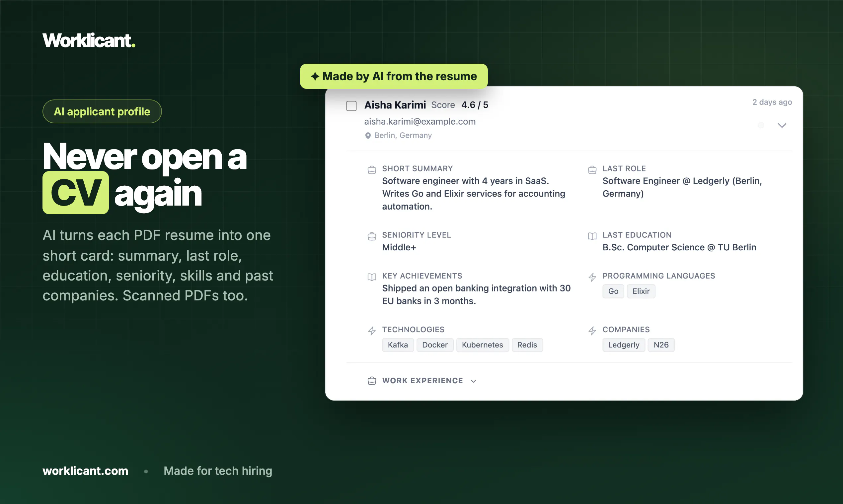843x504 pixels.
Task: Click the 'Software Engineer @ Ledgerly' role text
Action: point(682,187)
